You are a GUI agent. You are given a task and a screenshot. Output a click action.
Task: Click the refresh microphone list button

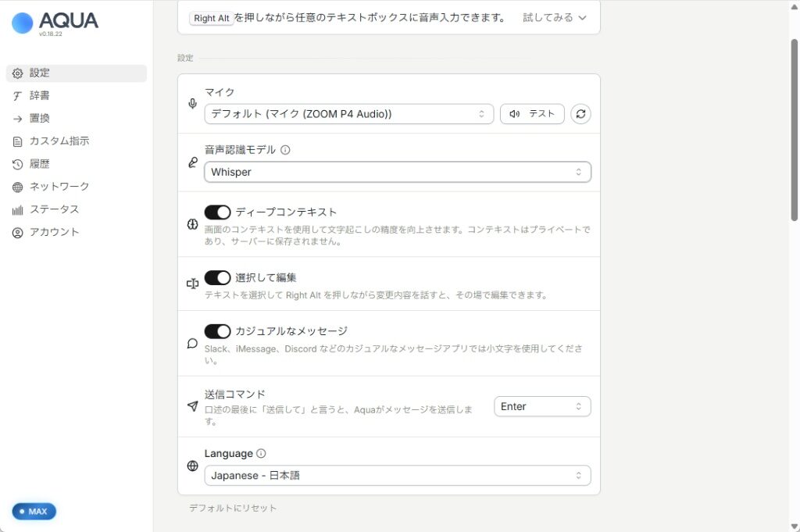click(580, 114)
